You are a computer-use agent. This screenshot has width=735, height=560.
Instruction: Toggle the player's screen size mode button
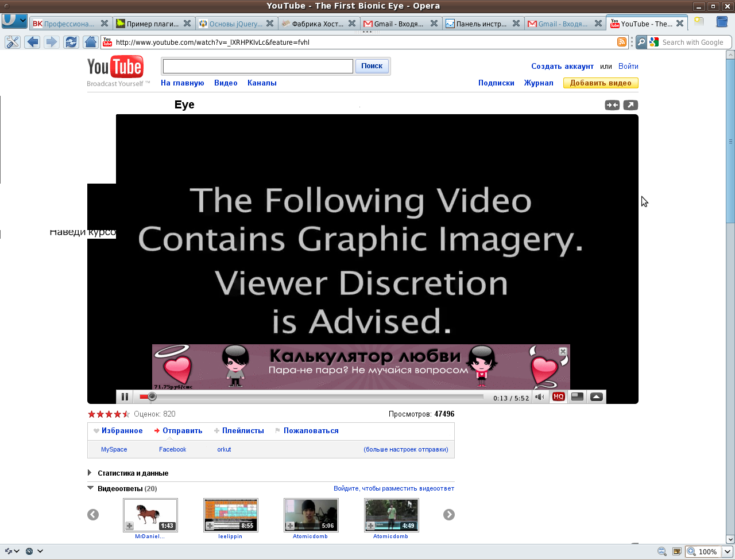[578, 397]
